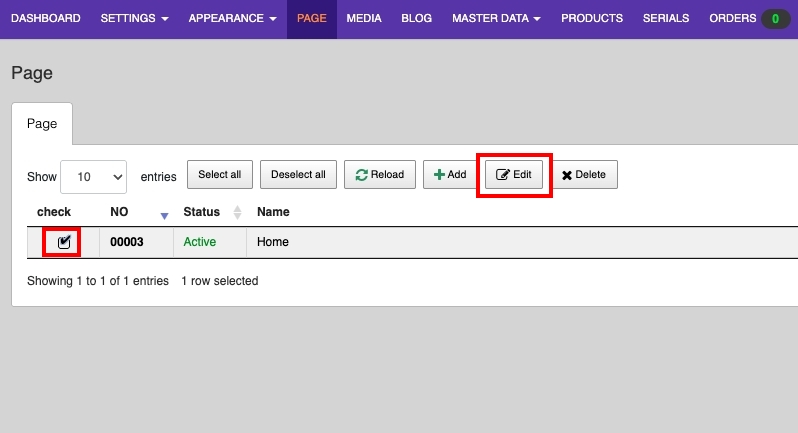This screenshot has width=798, height=433.
Task: Expand the Master Data menu dropdown
Action: coord(496,19)
